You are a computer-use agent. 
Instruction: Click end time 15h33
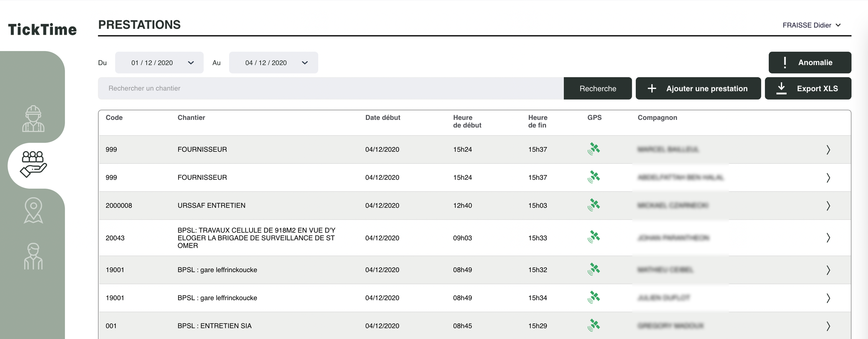(538, 238)
